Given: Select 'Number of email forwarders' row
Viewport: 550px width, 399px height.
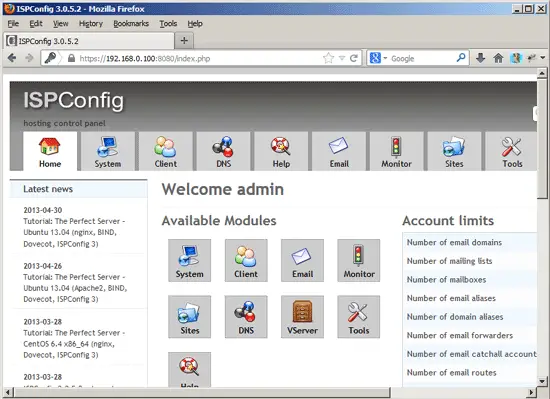Looking at the screenshot, I should [x=470, y=335].
